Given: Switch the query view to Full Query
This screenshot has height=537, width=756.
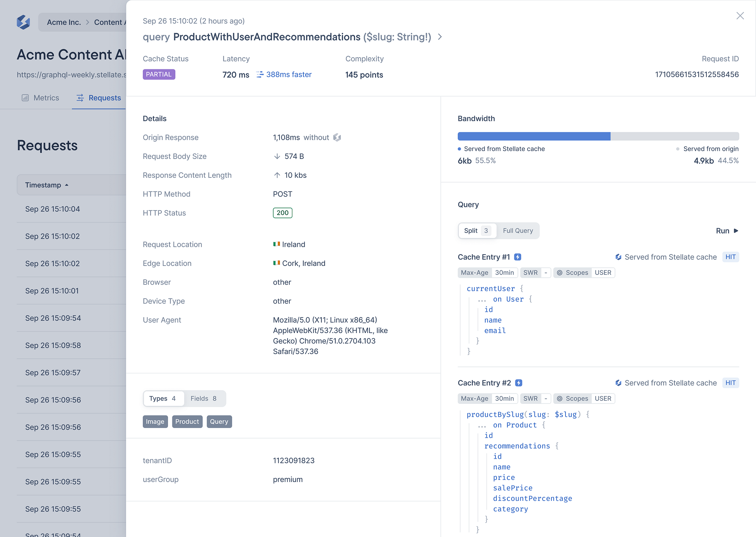Looking at the screenshot, I should [518, 231].
